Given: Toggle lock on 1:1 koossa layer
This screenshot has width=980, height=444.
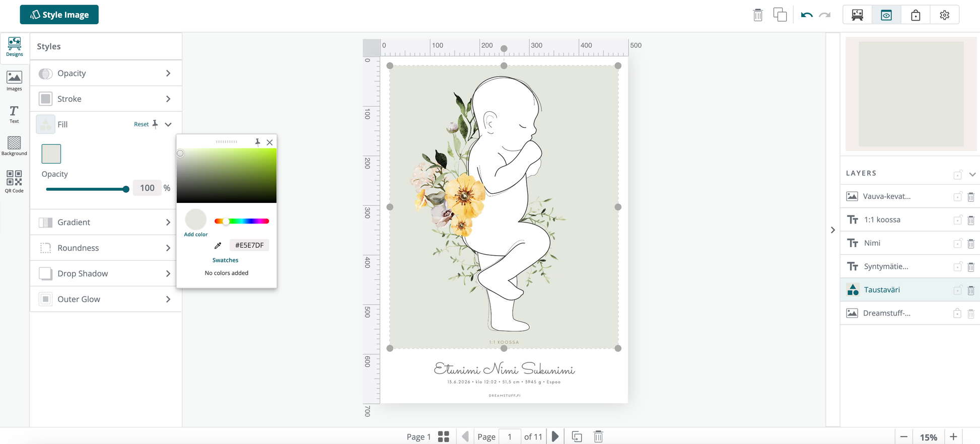Looking at the screenshot, I should pos(957,220).
